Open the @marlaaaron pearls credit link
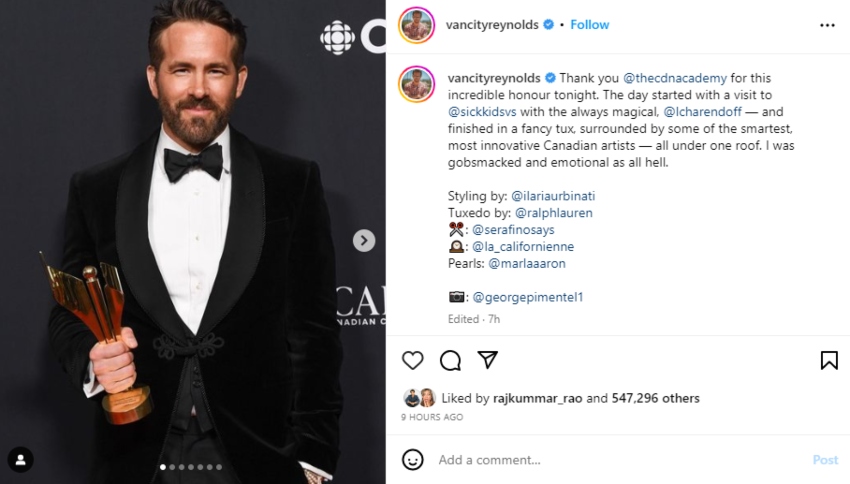This screenshot has height=484, width=850. click(527, 263)
